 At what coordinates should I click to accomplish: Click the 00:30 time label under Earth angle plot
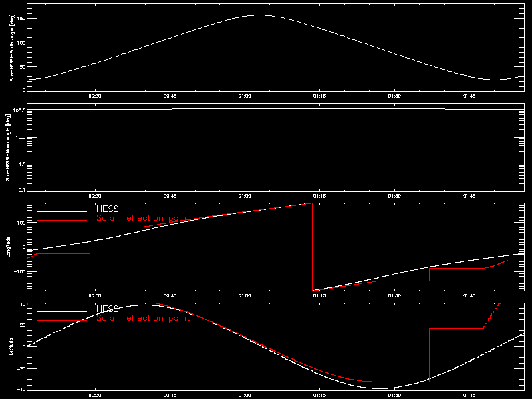[95, 96]
